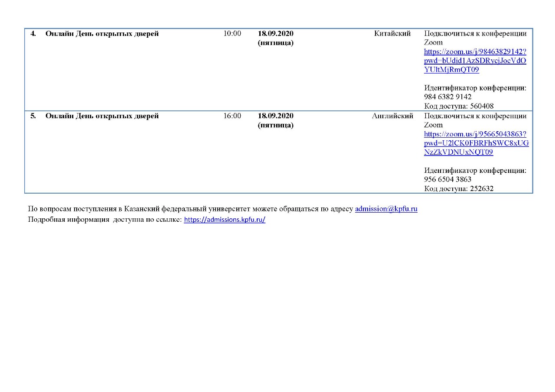Select the date 18.09.2020 in row 4
Viewport: 555px width, 392px height.
coord(275,34)
